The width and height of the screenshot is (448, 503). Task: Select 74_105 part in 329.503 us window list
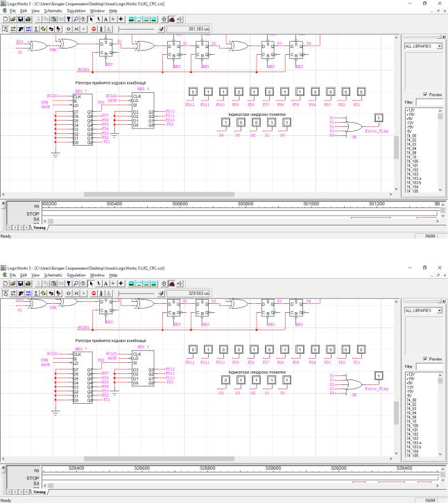pyautogui.click(x=412, y=456)
